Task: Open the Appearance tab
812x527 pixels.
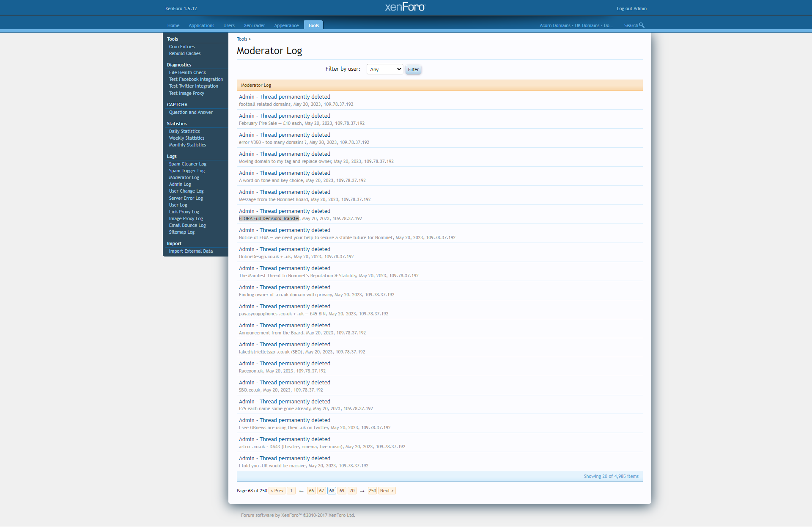Action: pyautogui.click(x=286, y=25)
